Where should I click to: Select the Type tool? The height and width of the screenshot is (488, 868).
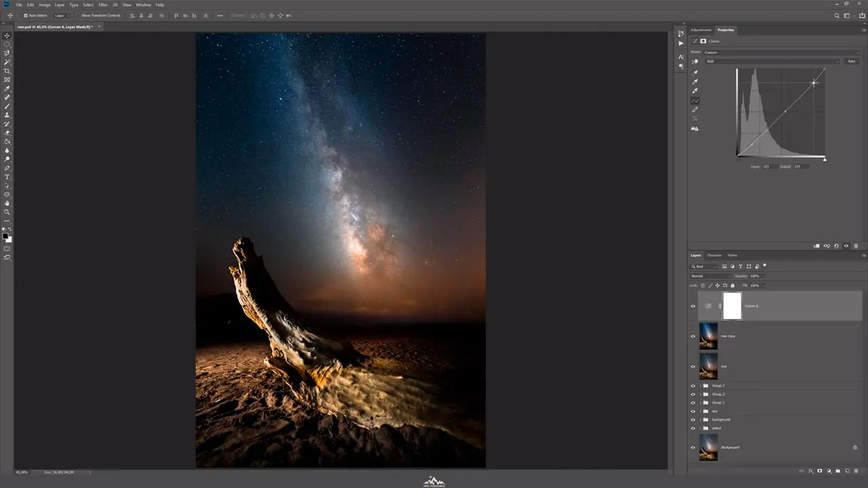(x=7, y=176)
